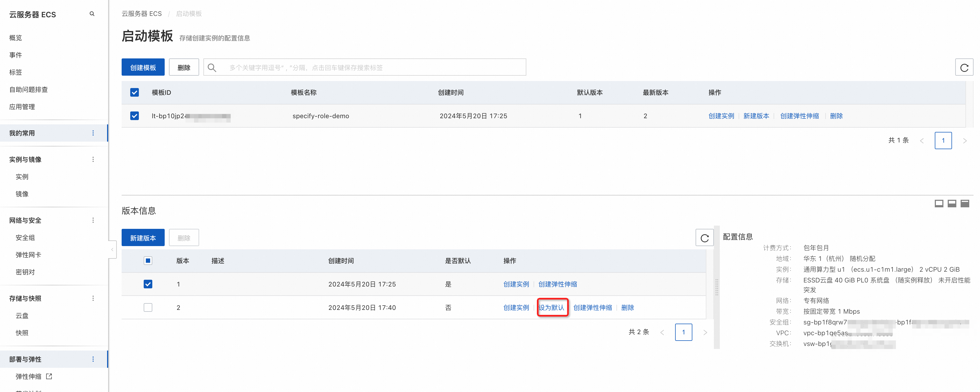Open external link icon next to 弹性伸缩

click(x=49, y=376)
